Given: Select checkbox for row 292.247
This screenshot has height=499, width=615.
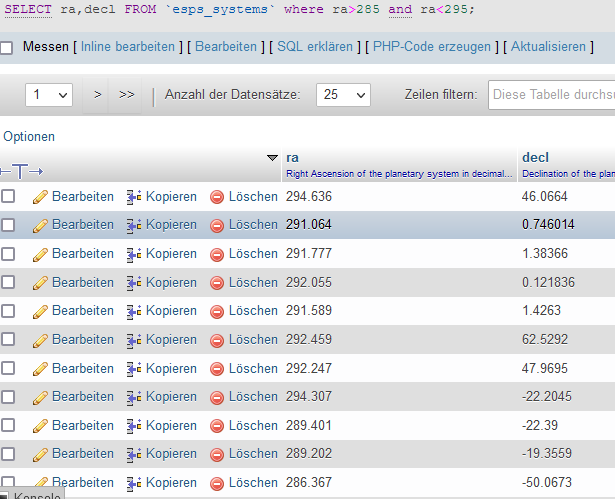Looking at the screenshot, I should tap(7, 368).
